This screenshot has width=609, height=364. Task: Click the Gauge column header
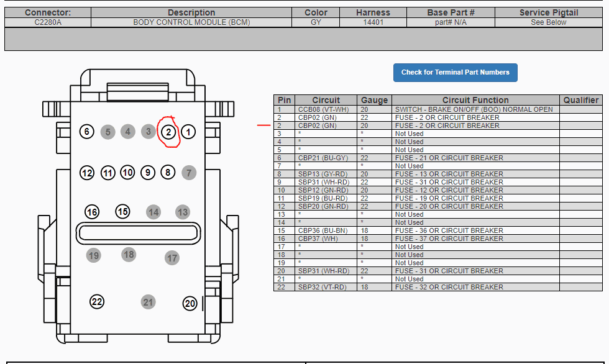point(374,100)
